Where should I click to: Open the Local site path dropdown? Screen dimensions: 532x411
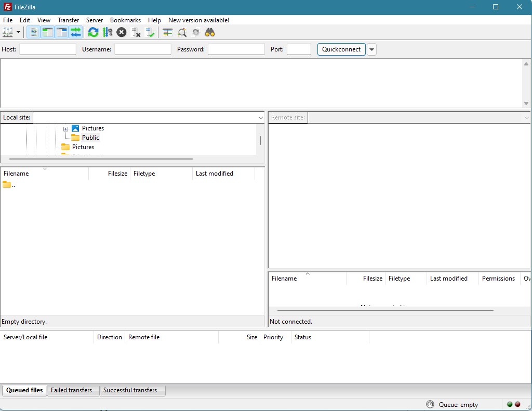point(261,117)
